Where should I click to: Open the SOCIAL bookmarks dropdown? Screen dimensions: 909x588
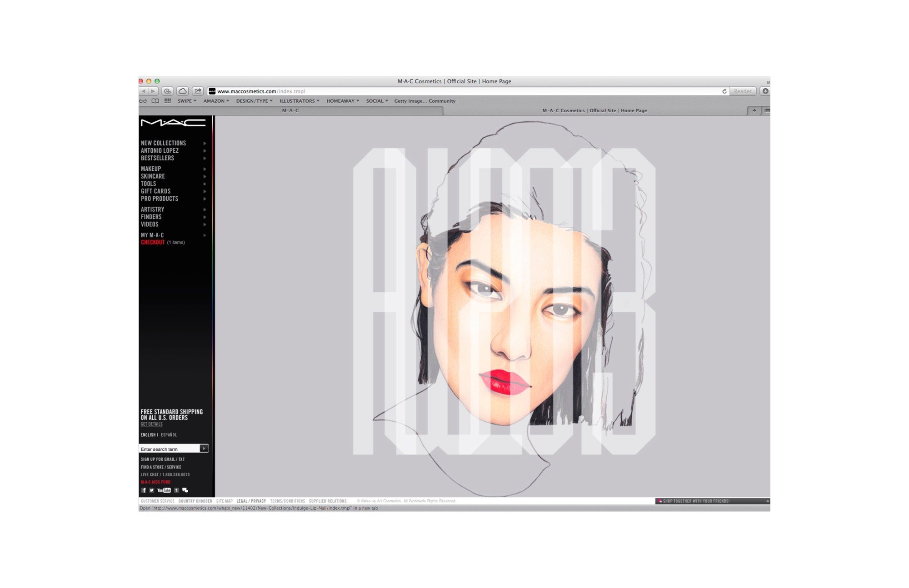377,101
